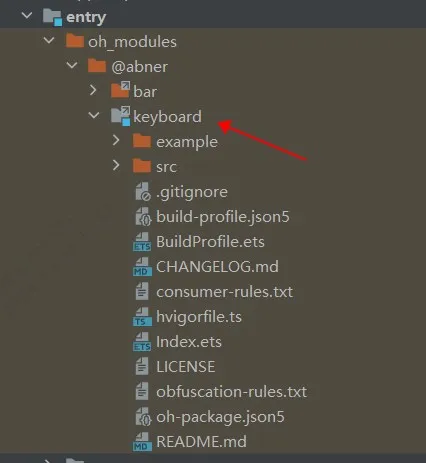
Task: Click the keyboard module folder icon
Action: click(x=121, y=116)
